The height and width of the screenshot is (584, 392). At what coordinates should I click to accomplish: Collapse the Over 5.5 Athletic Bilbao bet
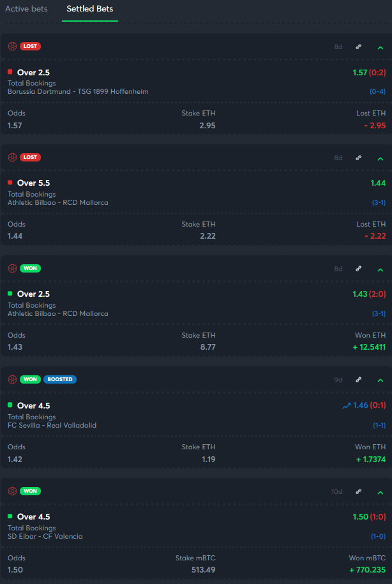[380, 158]
